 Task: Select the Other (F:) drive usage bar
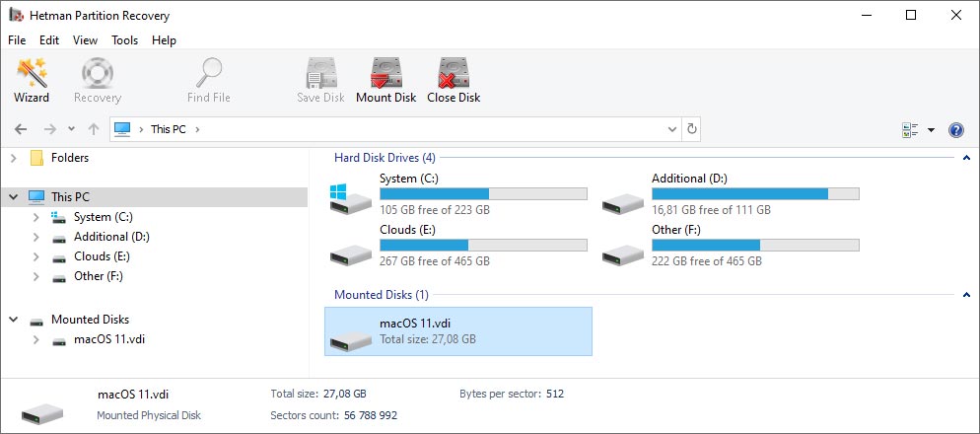(755, 245)
